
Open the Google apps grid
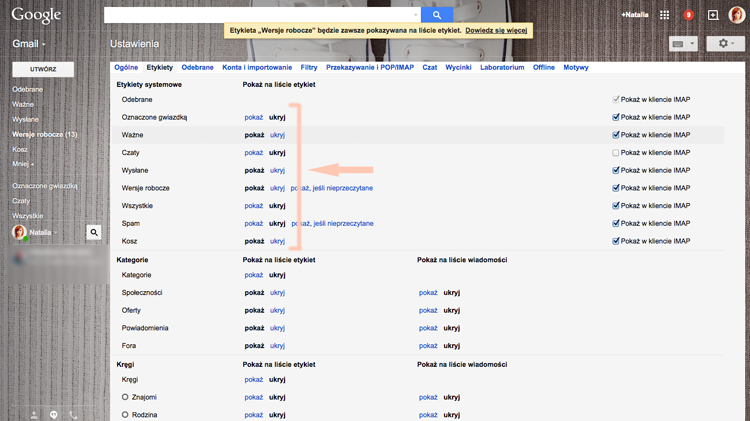coord(664,15)
